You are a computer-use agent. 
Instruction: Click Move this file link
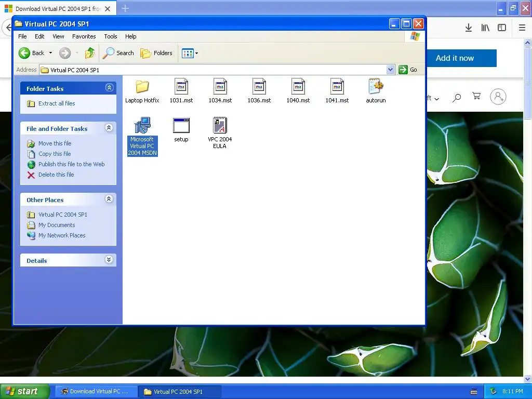point(55,143)
